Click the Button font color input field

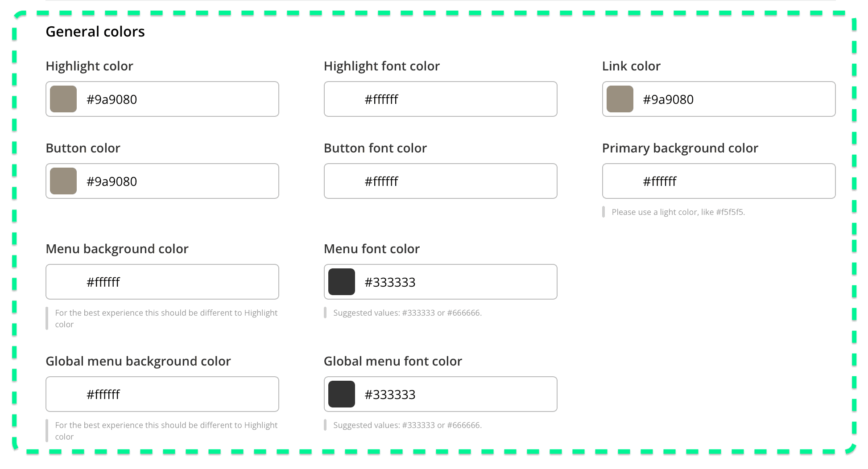[x=439, y=181]
